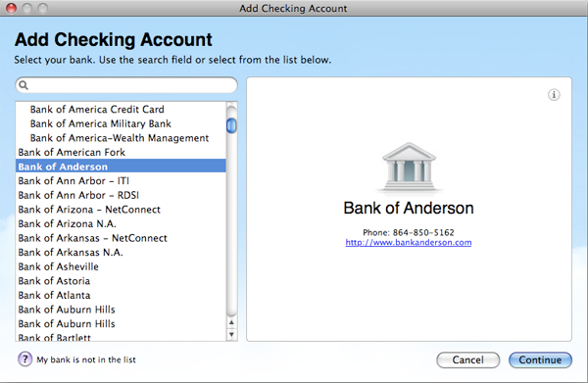The width and height of the screenshot is (588, 383).
Task: Select Bank of Bartlett
Action: tap(121, 337)
